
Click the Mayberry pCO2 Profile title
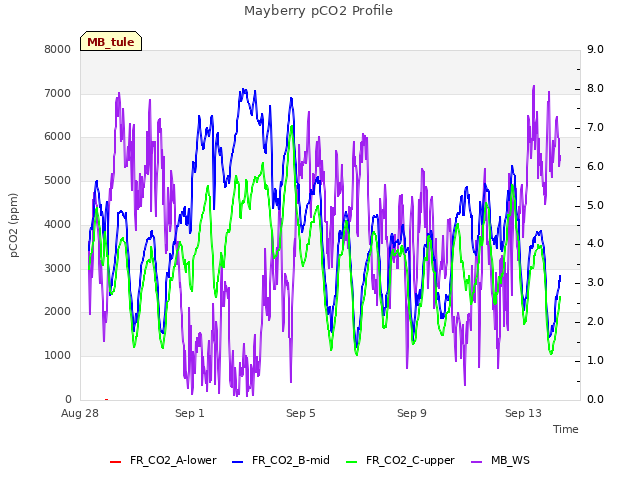318,11
